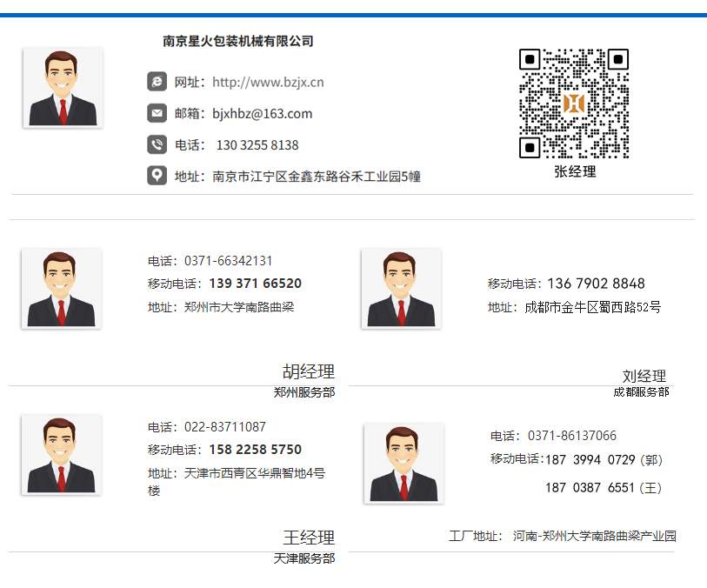The height and width of the screenshot is (588, 707).
Task: Click the 郑州服务部 label
Action: 303,392
